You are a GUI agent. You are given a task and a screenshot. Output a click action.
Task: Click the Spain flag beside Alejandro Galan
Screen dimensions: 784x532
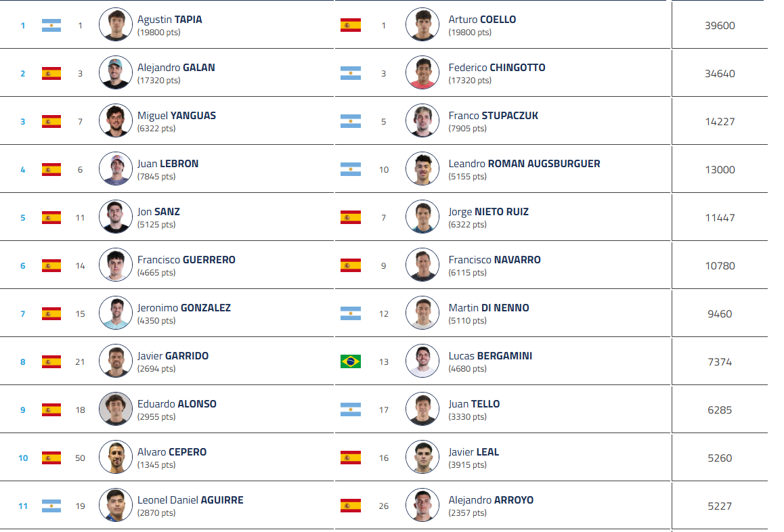coord(51,73)
